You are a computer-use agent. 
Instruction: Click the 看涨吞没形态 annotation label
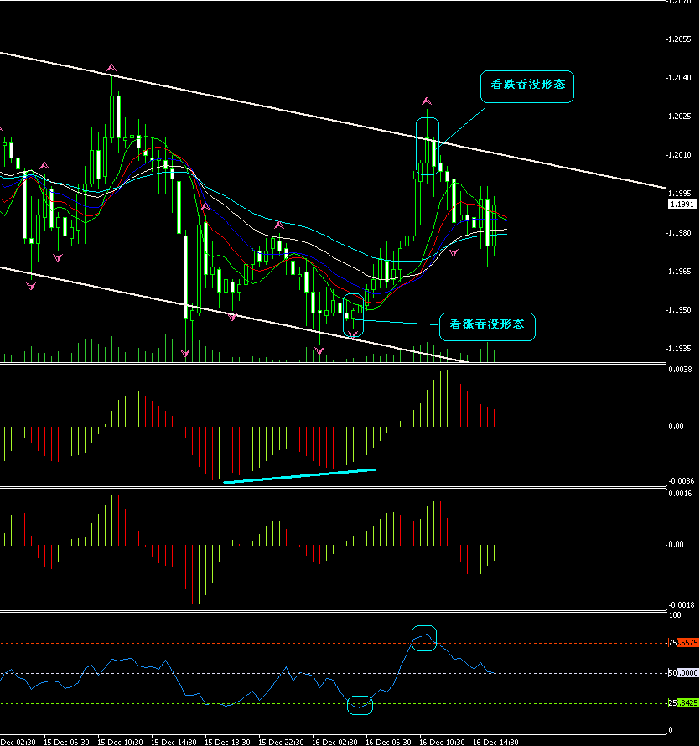click(487, 326)
